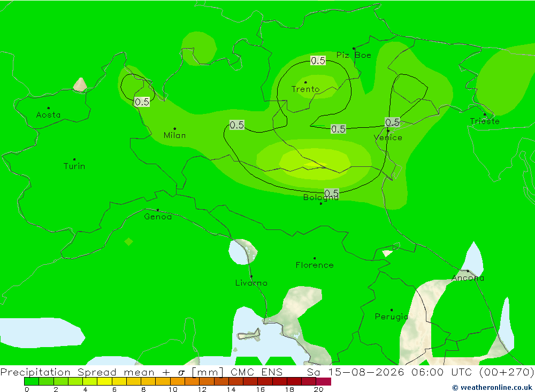Click the Aosta city label
The height and width of the screenshot is (392, 535).
point(49,115)
